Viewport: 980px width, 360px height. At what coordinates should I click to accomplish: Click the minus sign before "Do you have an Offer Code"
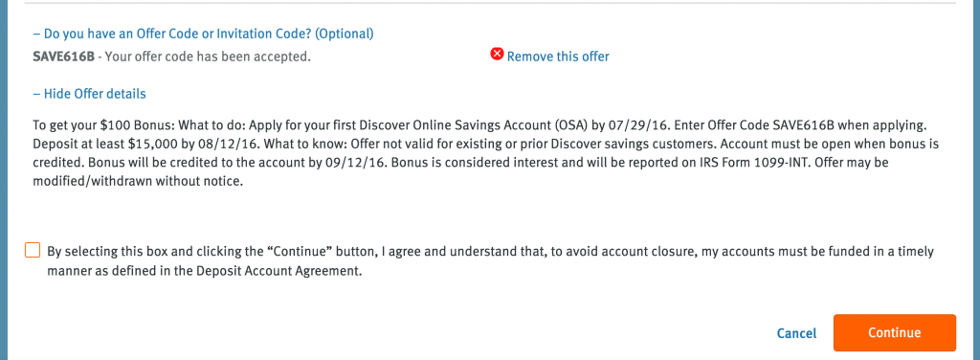(36, 34)
